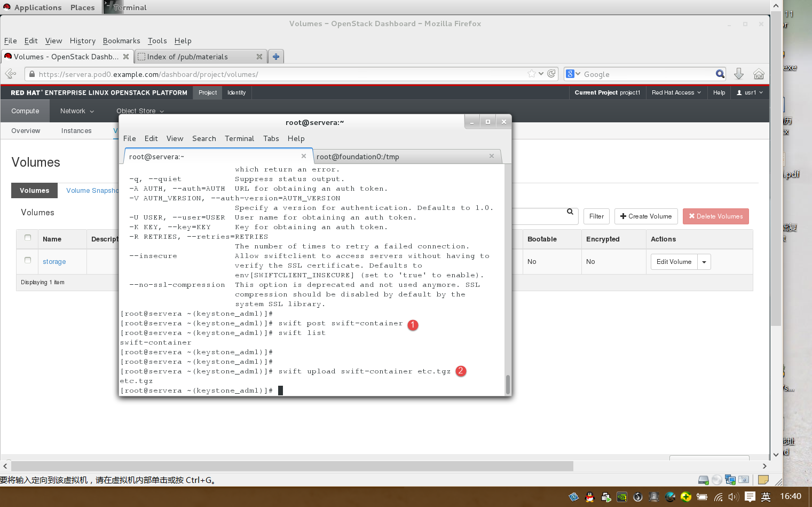
Task: Open the storage volume link
Action: (x=54, y=262)
